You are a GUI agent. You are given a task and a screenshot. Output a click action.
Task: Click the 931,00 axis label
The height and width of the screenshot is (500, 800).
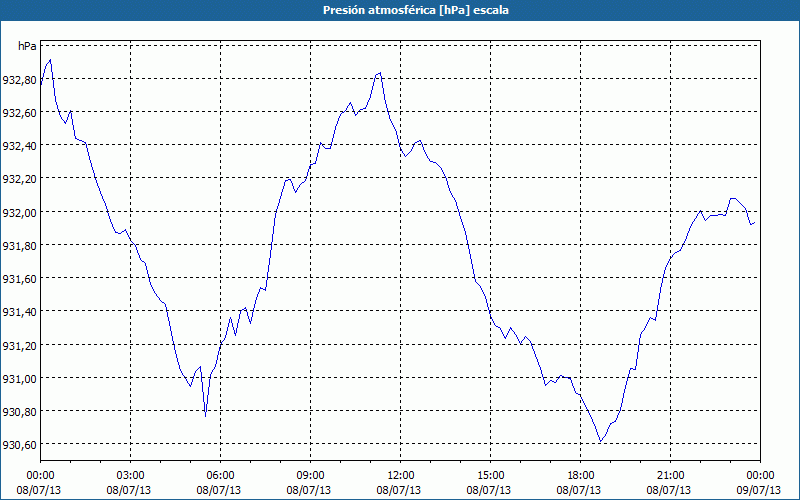(19, 379)
